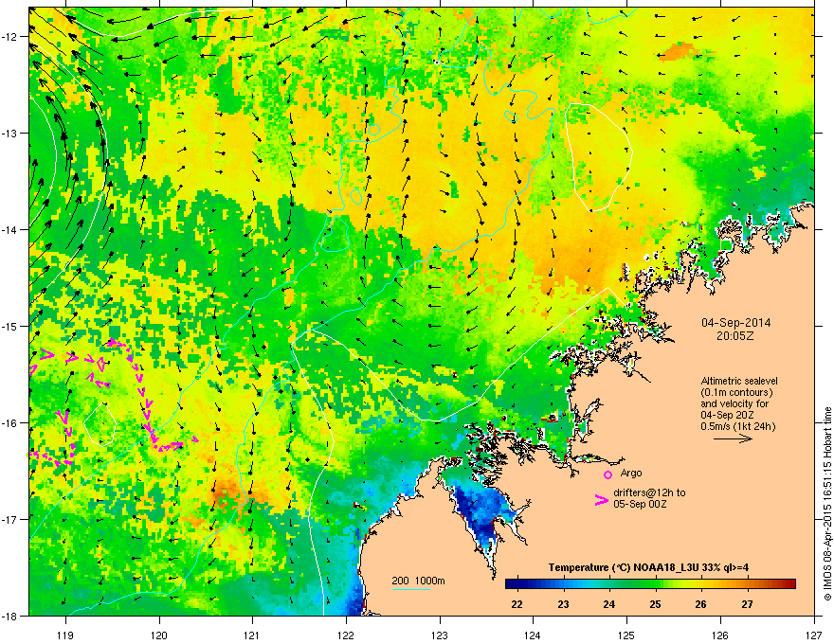Click the color bar value 22
834x644 pixels.
point(517,604)
